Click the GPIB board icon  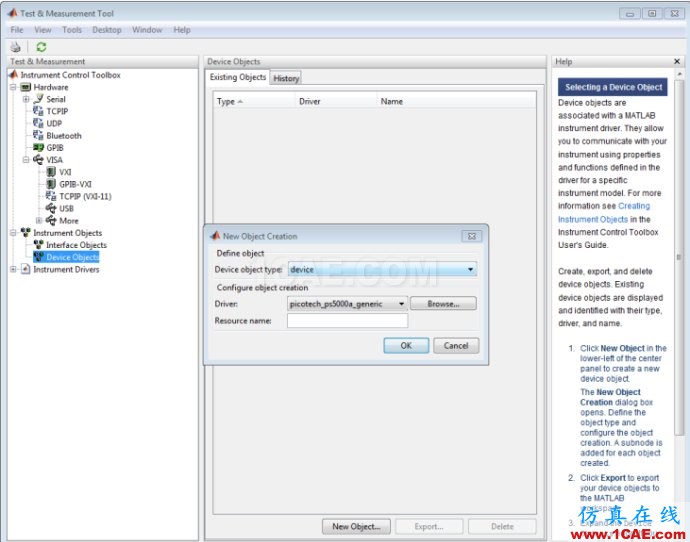(39, 147)
